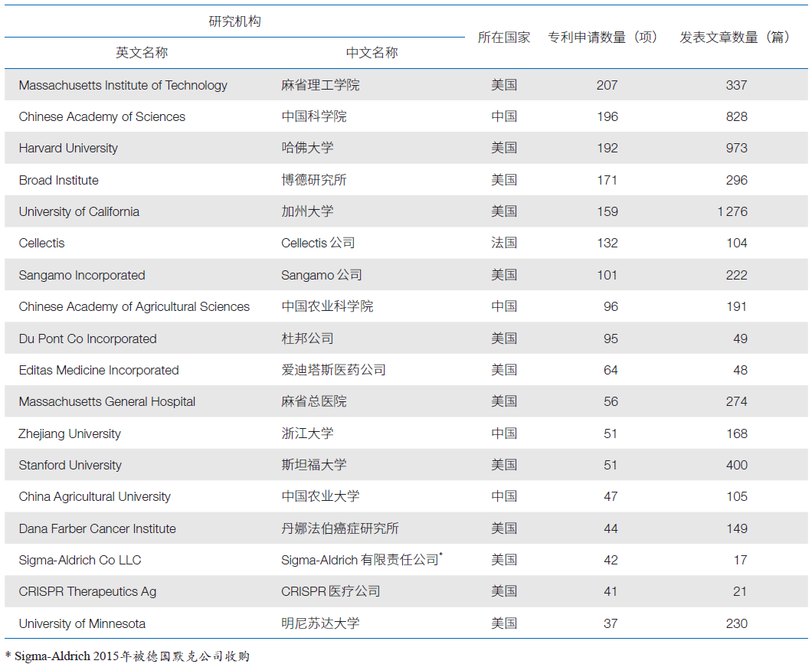Click the Chinese name 中国科学院
The image size is (812, 664).
313,116
